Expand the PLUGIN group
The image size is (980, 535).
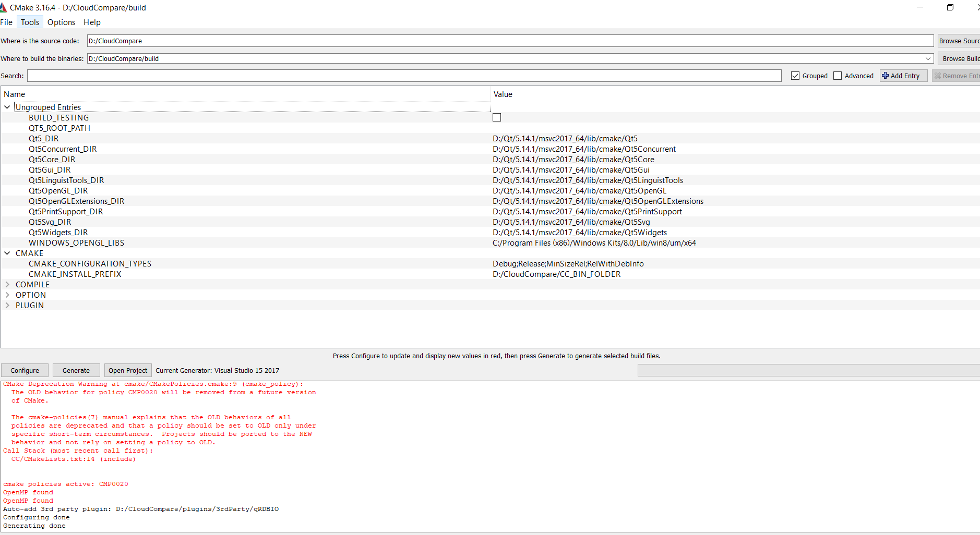pos(7,305)
